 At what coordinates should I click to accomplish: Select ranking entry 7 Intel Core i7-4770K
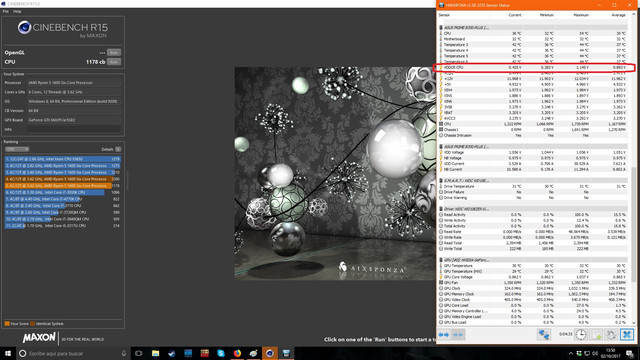62,199
